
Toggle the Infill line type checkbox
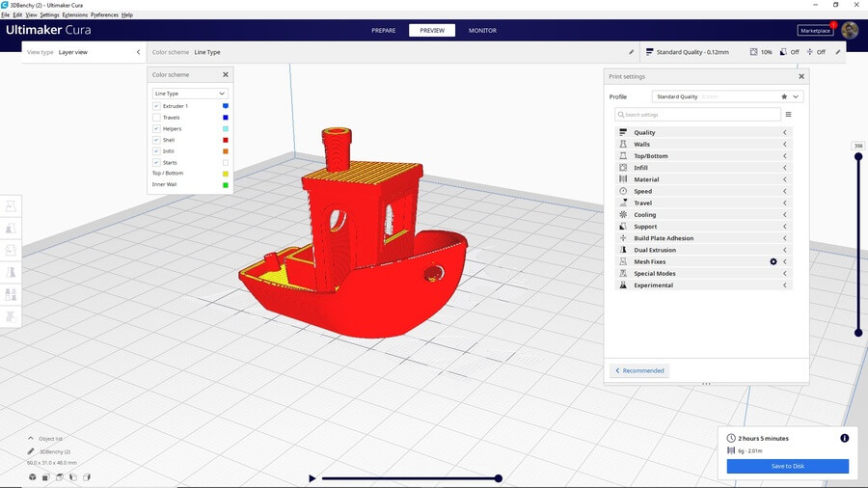pos(156,150)
